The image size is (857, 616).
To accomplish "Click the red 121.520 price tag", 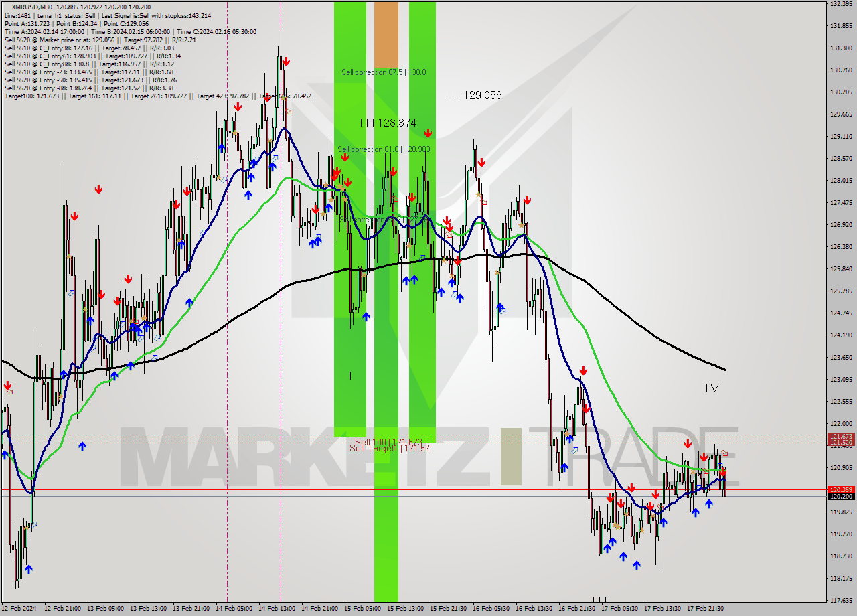I will point(841,443).
